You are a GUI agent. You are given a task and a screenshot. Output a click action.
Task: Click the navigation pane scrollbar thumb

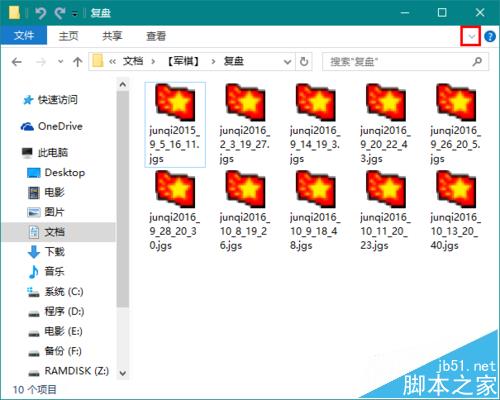[x=123, y=199]
